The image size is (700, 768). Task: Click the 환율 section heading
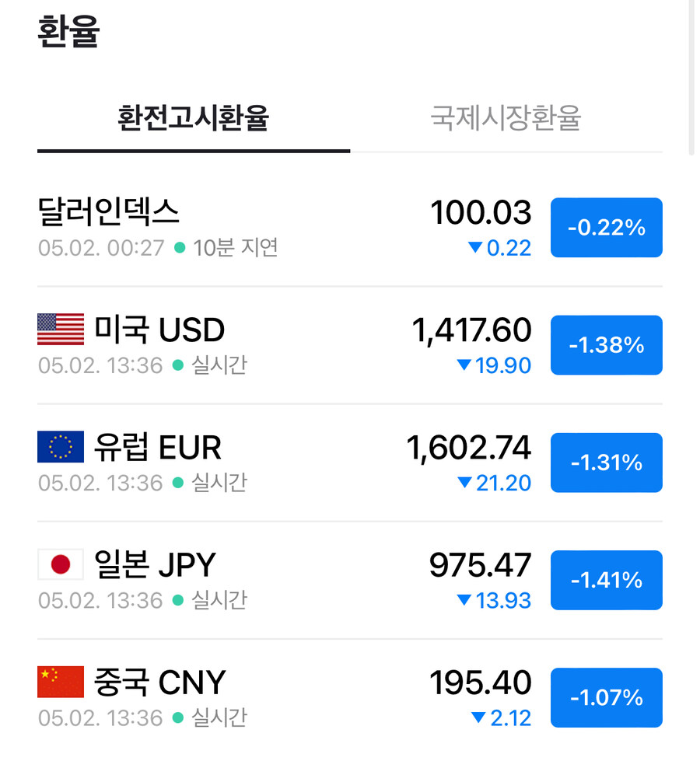[x=68, y=30]
